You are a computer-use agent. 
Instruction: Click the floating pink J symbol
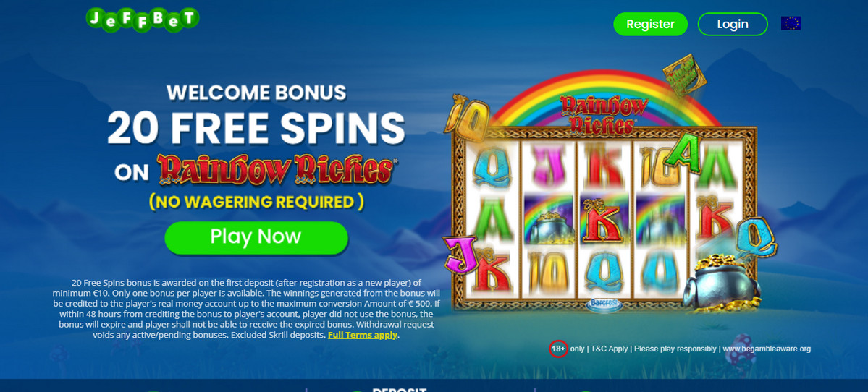460,255
